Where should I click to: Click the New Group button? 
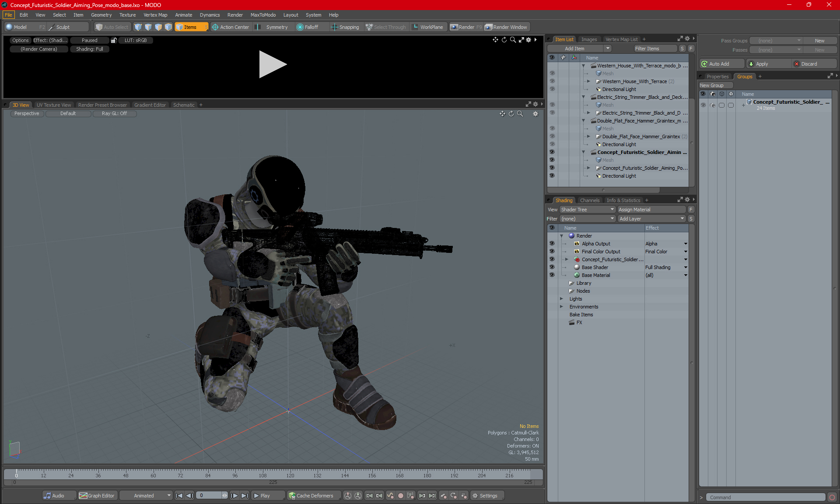pyautogui.click(x=716, y=85)
